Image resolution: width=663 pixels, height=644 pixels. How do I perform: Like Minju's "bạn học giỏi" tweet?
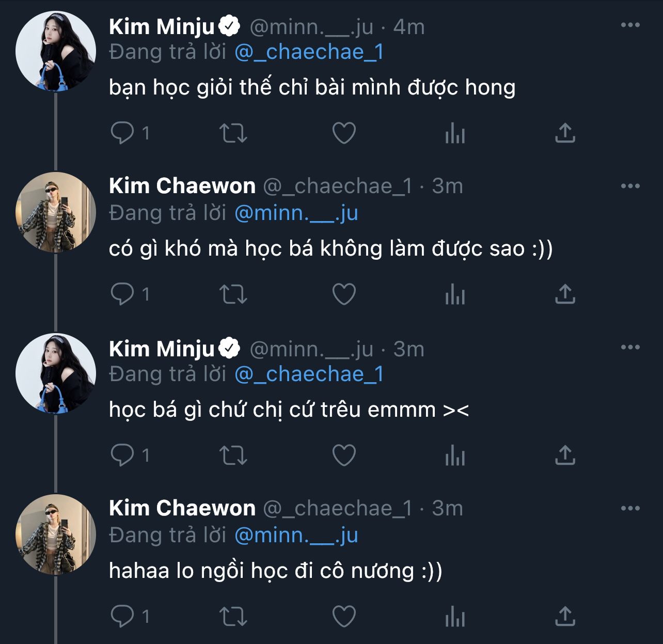tap(344, 133)
